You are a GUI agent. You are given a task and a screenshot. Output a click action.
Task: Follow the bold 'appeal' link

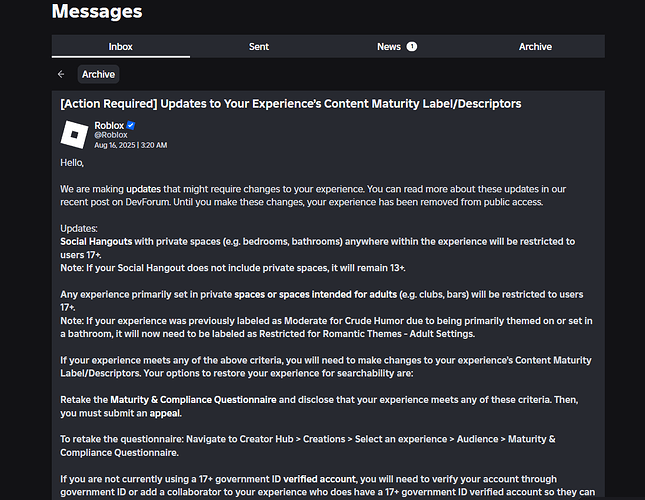coord(165,413)
